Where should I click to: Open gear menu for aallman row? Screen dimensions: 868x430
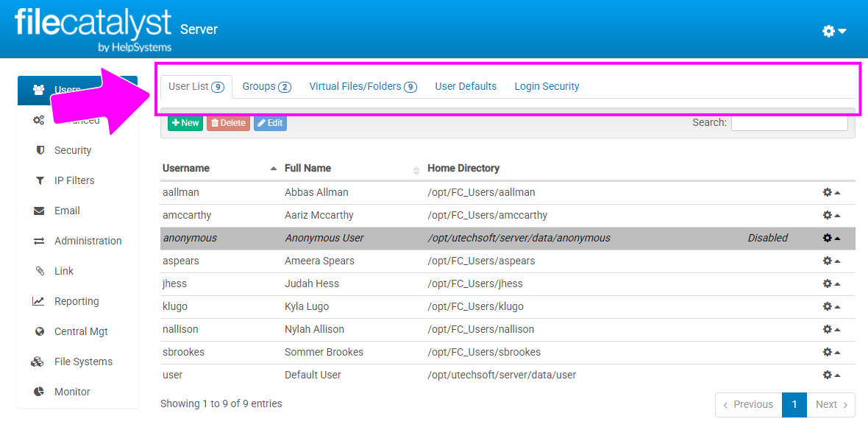[x=831, y=192]
